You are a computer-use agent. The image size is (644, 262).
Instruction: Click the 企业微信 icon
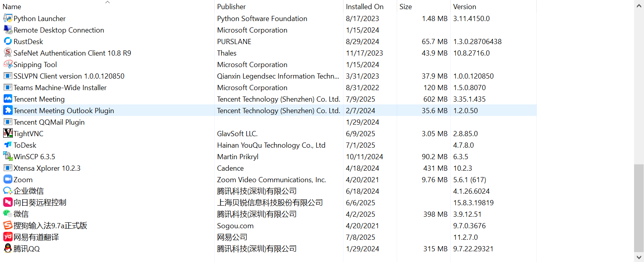click(x=8, y=191)
